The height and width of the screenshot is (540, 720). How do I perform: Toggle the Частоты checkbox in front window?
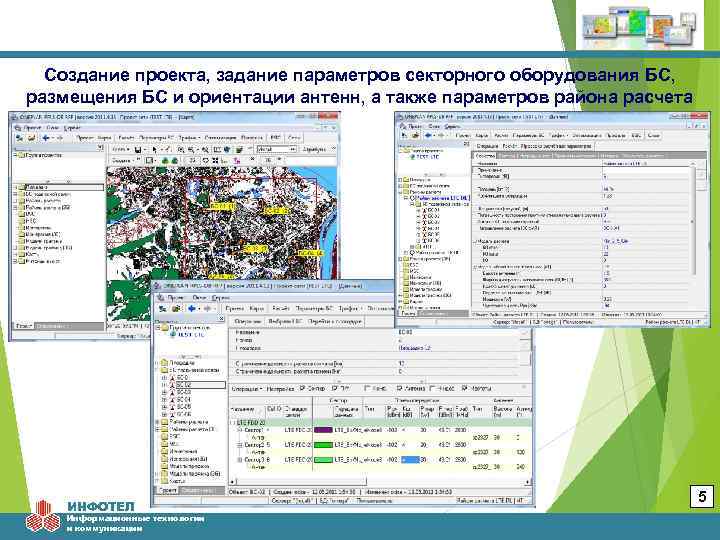pyautogui.click(x=464, y=388)
